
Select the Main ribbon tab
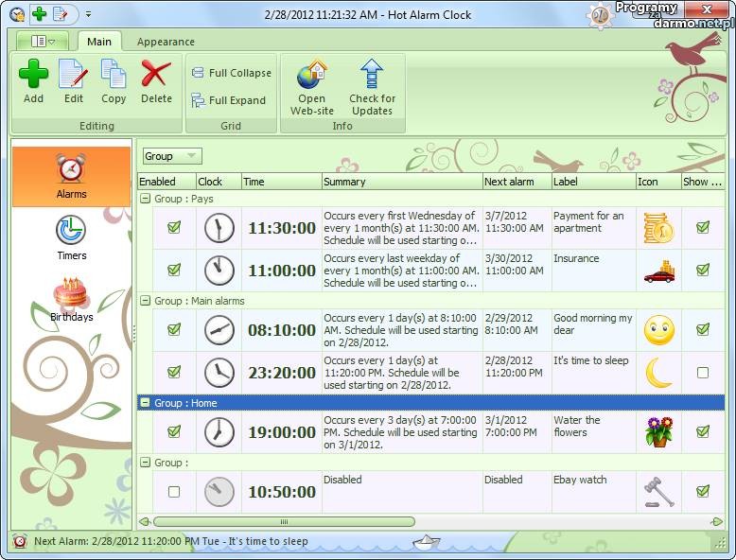click(x=99, y=42)
